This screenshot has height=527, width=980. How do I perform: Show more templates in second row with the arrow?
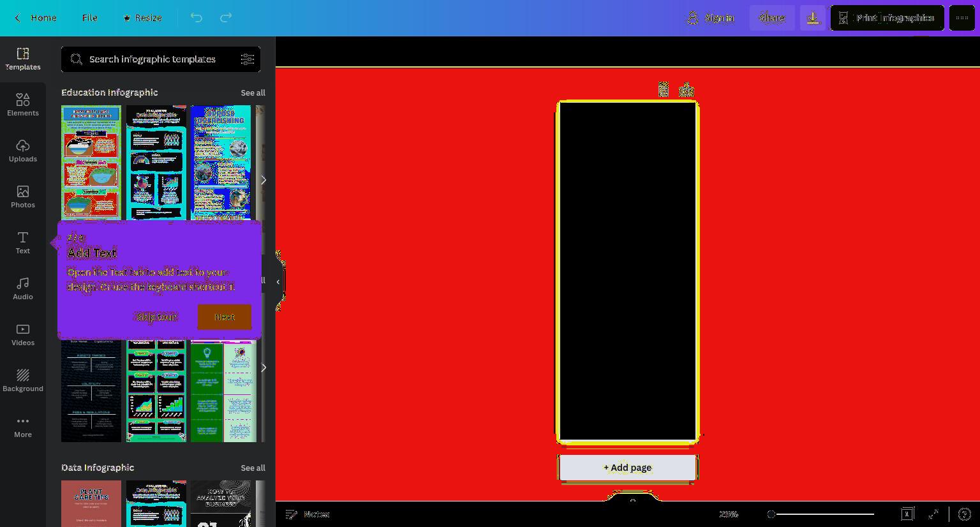pos(263,367)
